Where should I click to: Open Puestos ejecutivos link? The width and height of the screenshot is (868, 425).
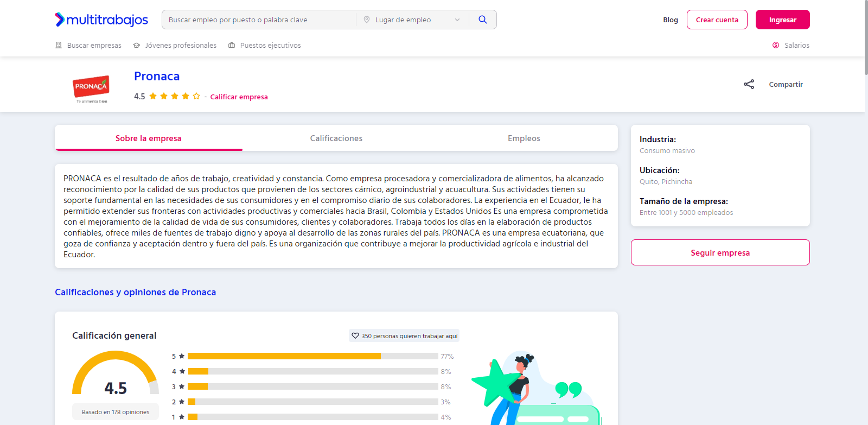(x=270, y=46)
